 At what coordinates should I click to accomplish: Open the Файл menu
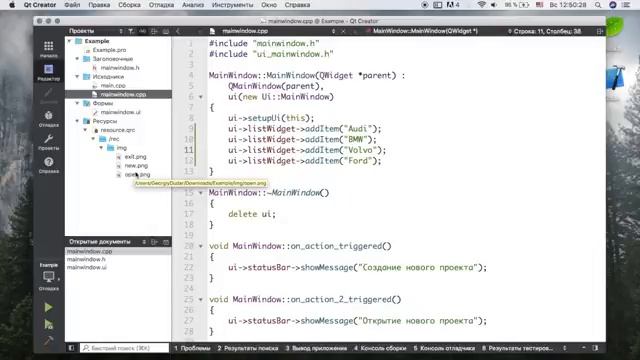(72, 5)
